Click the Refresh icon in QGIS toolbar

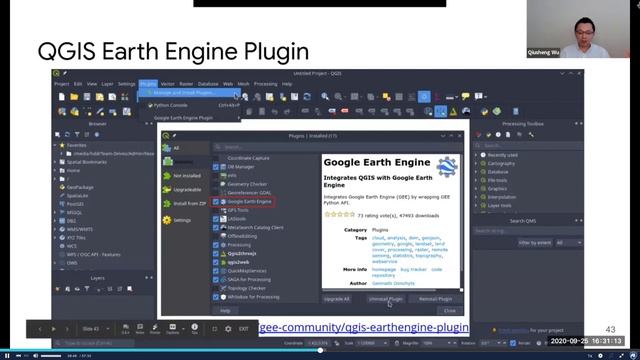click(307, 96)
